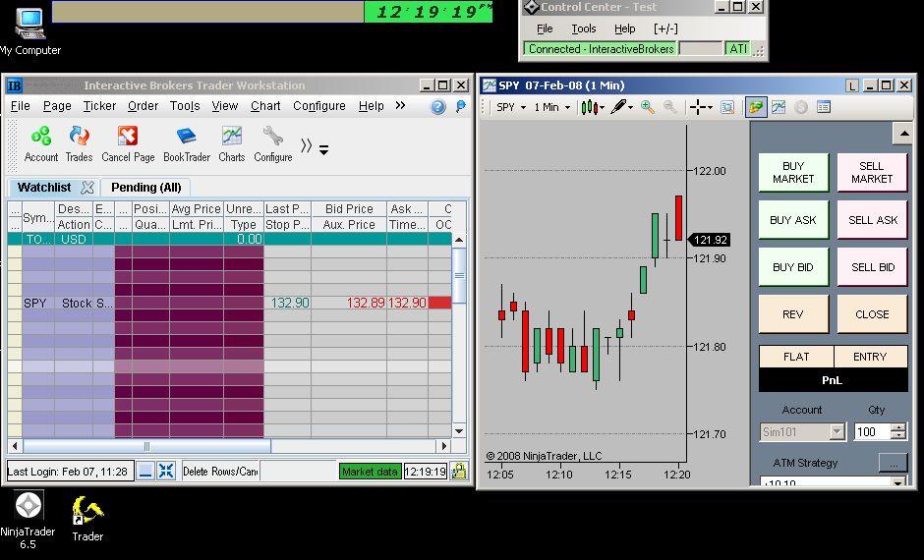
Task: Click the green Market data status indicator
Action: point(370,471)
